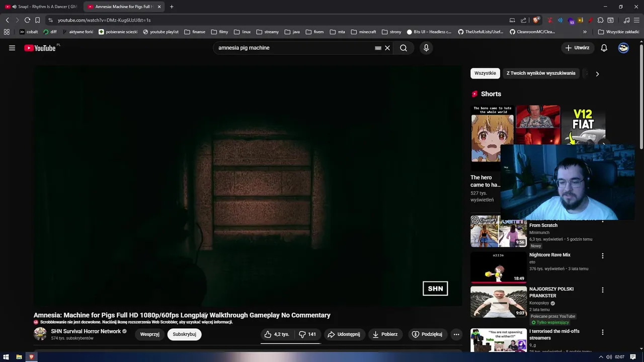Open the Nightcore Rave Mix thumbnail
The image size is (644, 362).
click(498, 267)
